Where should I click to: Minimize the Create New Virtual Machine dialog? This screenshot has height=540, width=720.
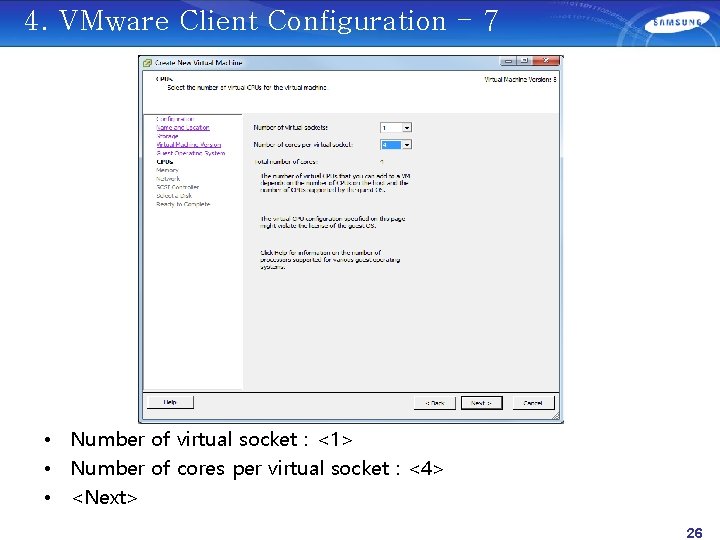508,61
